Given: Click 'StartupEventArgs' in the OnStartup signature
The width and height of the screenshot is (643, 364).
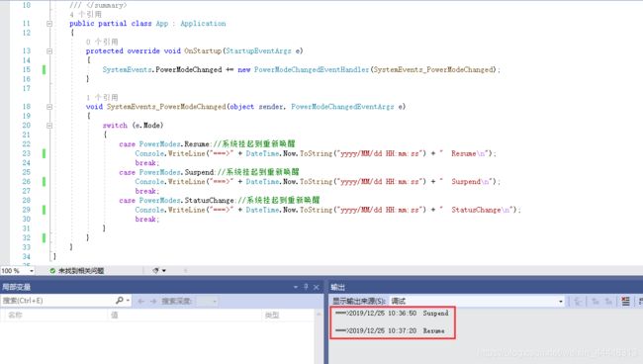Looking at the screenshot, I should [258, 50].
